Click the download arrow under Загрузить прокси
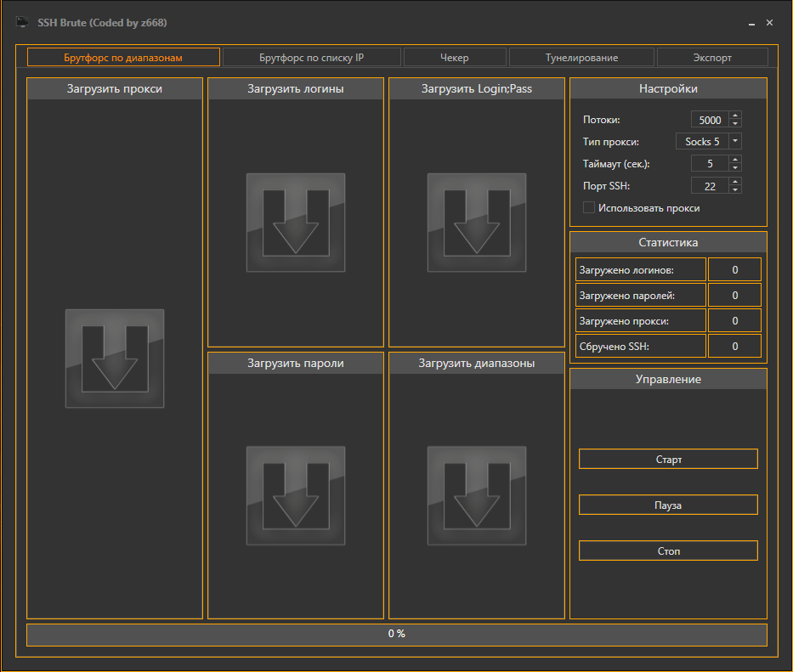Viewport: 793px width, 672px height. pos(115,359)
